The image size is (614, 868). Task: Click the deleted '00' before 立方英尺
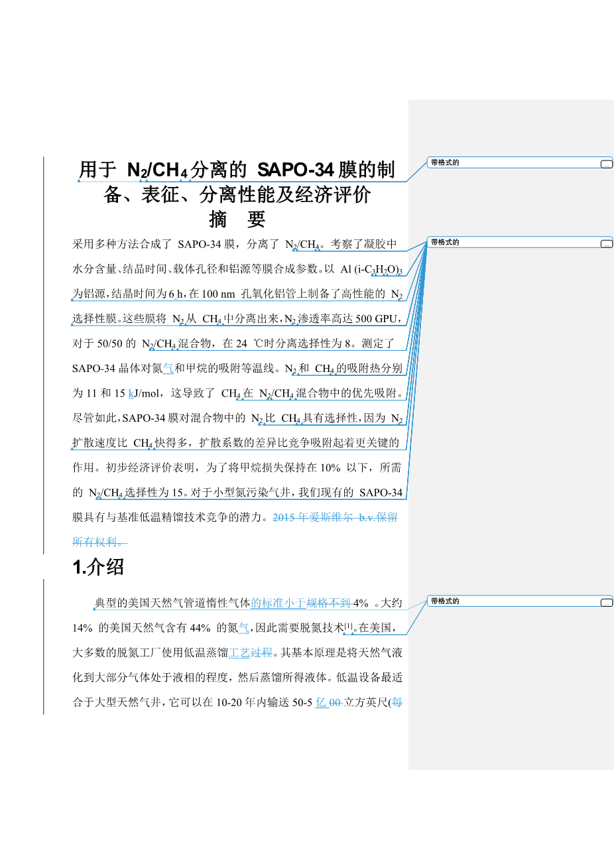[x=336, y=703]
